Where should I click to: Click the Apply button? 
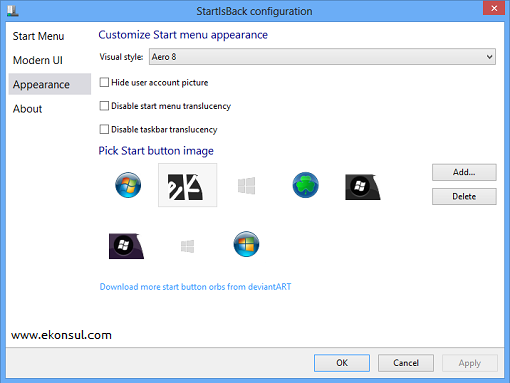[470, 363]
